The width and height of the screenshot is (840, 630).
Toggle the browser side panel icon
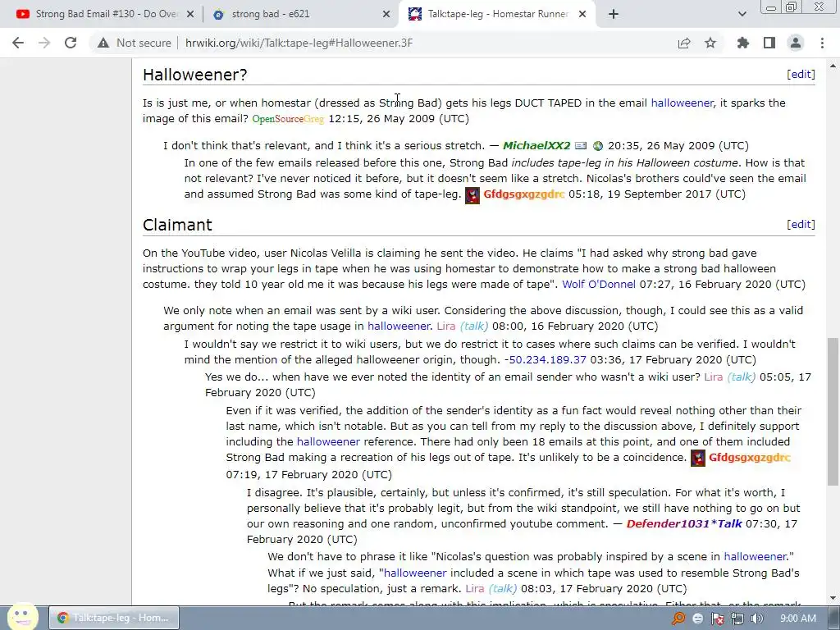pos(769,43)
